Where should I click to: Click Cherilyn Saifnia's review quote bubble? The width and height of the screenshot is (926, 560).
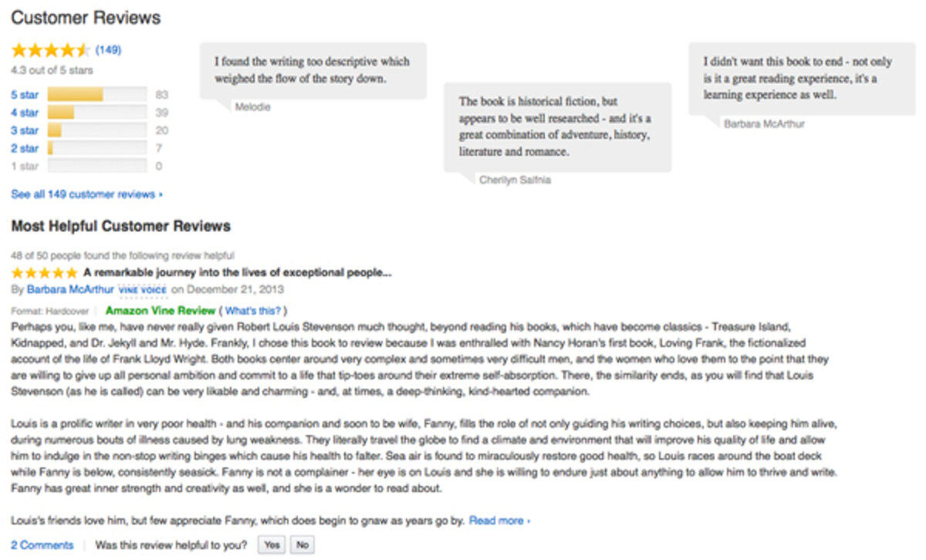(556, 127)
